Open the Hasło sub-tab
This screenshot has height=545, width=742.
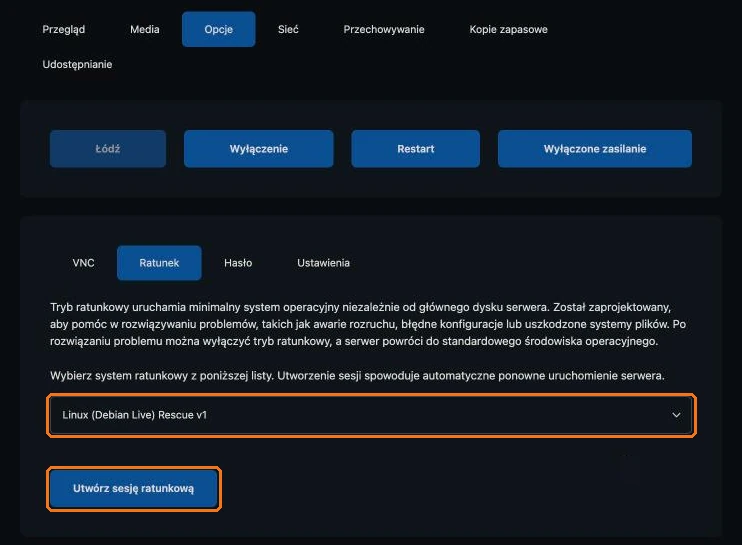click(238, 263)
